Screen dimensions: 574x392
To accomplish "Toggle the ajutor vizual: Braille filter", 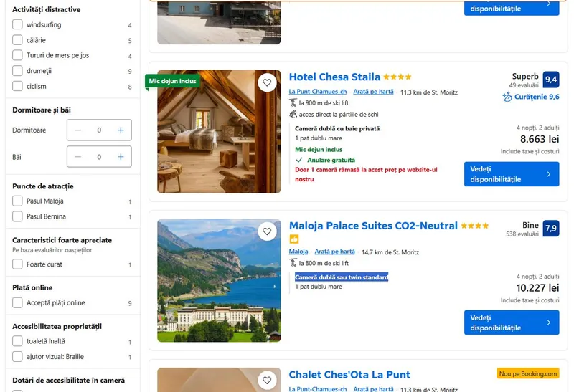I will coord(18,357).
